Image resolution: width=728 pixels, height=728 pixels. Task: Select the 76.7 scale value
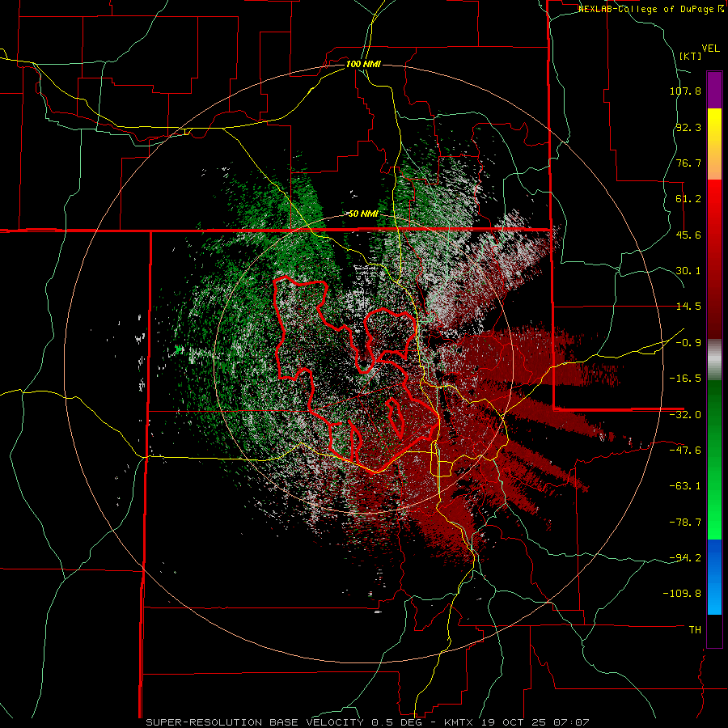(688, 163)
